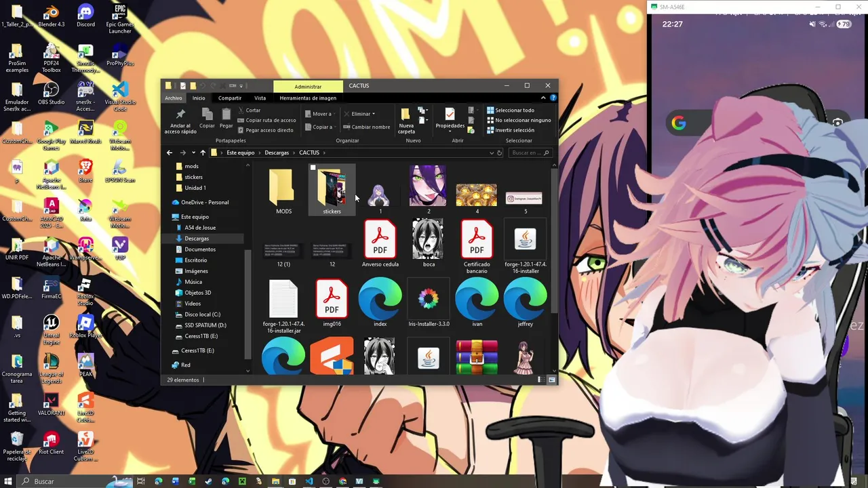868x488 pixels.
Task: Pin item with Anclar al acceso rápido
Action: 180,120
